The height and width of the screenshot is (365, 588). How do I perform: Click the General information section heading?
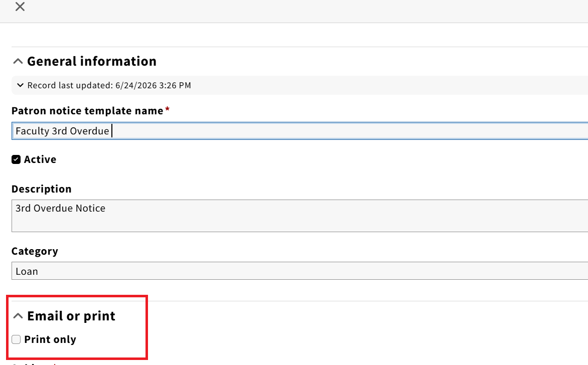click(x=91, y=61)
